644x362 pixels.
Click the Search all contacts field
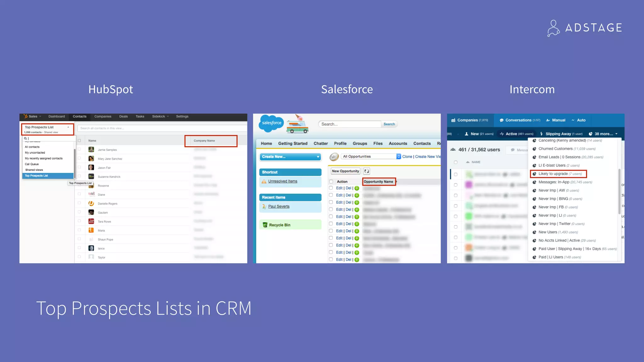(x=162, y=128)
